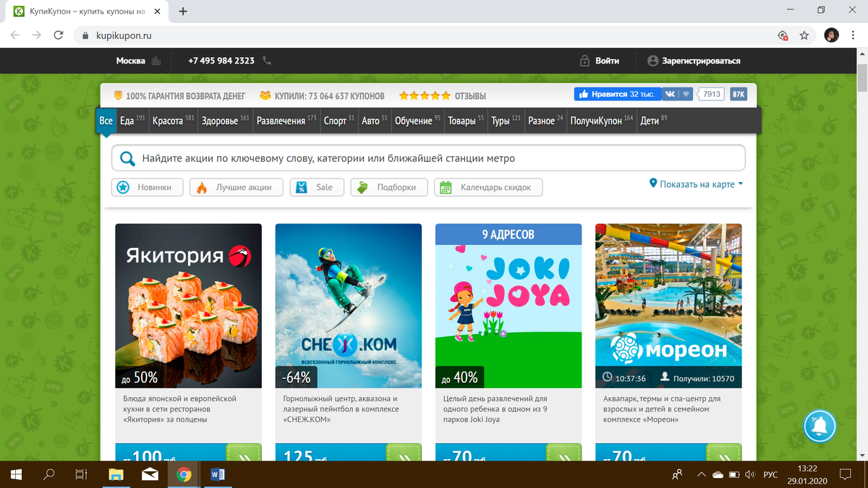This screenshot has width=868, height=488.
Task: Reload the kupikupon.ru page
Action: pos(59,35)
